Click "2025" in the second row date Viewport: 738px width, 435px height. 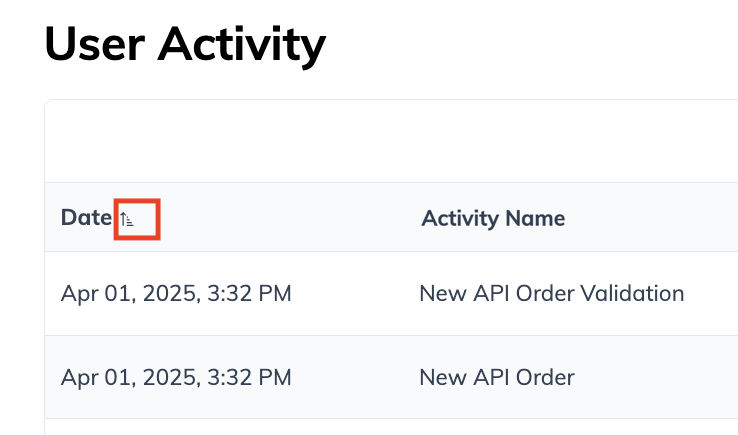[172, 377]
